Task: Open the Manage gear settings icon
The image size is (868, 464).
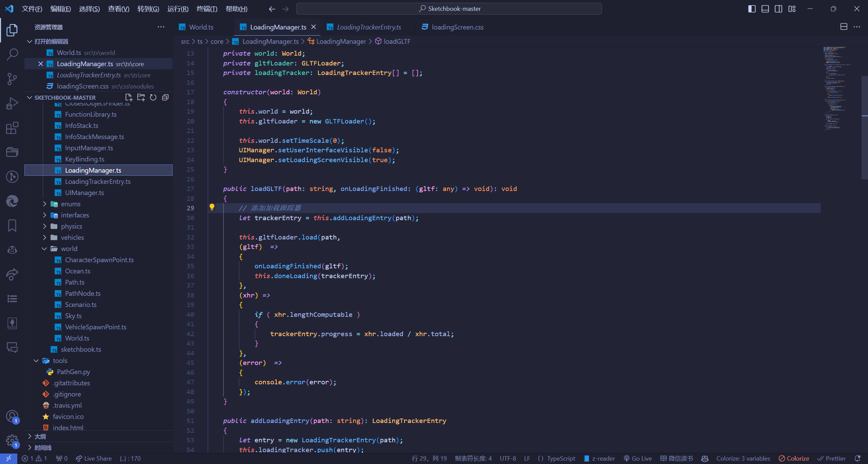Action: (x=12, y=441)
